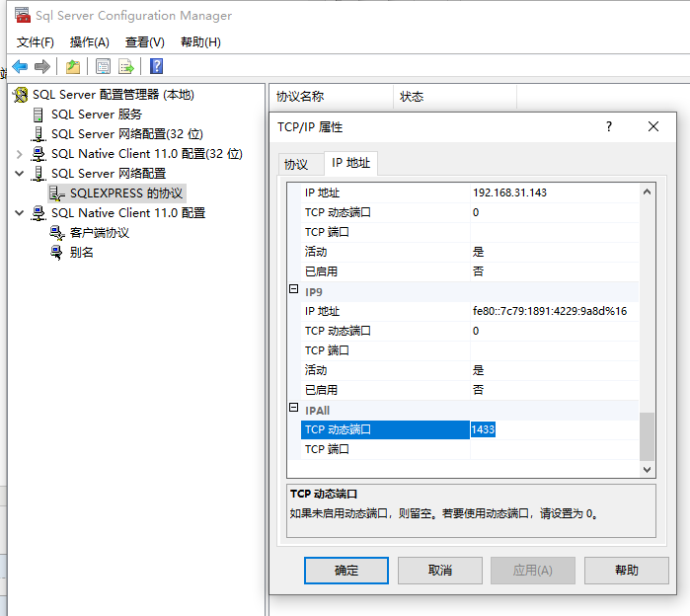Click the Up one level folder icon

point(73,66)
